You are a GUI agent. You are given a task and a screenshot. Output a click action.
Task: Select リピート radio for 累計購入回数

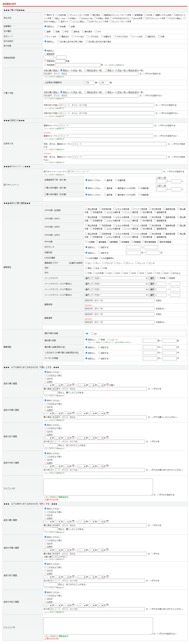tap(108, 339)
